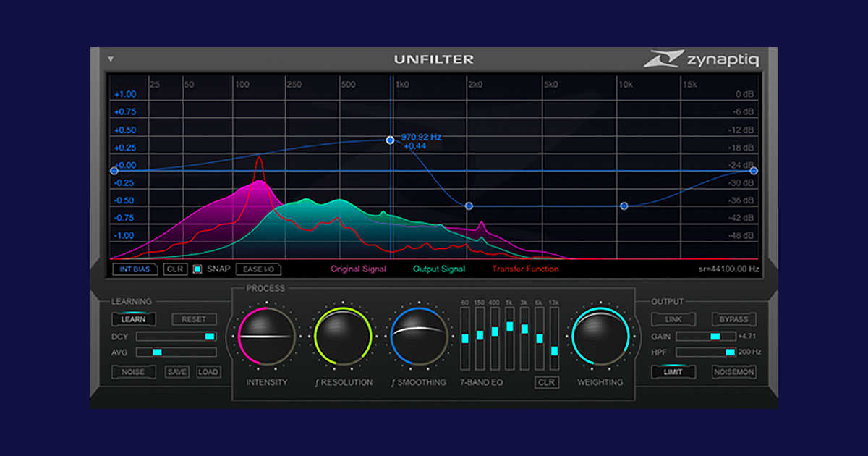This screenshot has width=868, height=456.
Task: Click the f SMOOTHING knob
Action: point(419,337)
